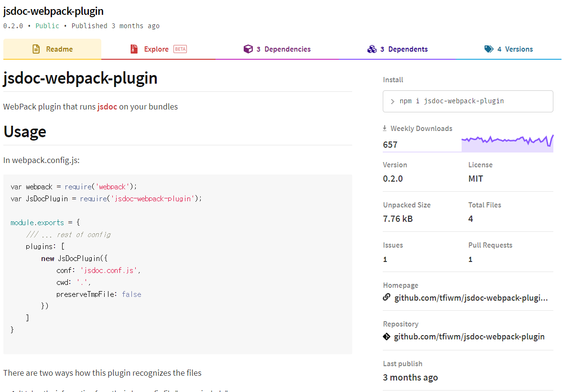
Task: Open the 4 Versions tab
Action: (x=508, y=49)
